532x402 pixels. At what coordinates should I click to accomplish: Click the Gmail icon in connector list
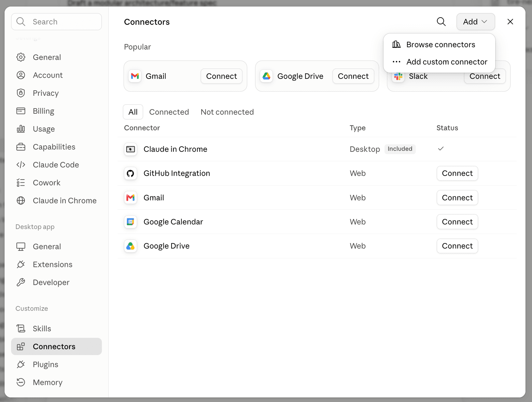tap(131, 198)
